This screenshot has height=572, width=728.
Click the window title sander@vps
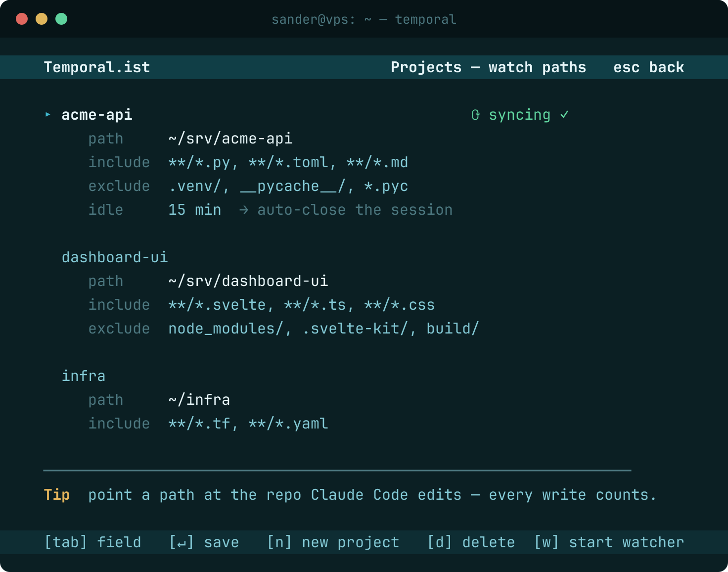pos(364,19)
